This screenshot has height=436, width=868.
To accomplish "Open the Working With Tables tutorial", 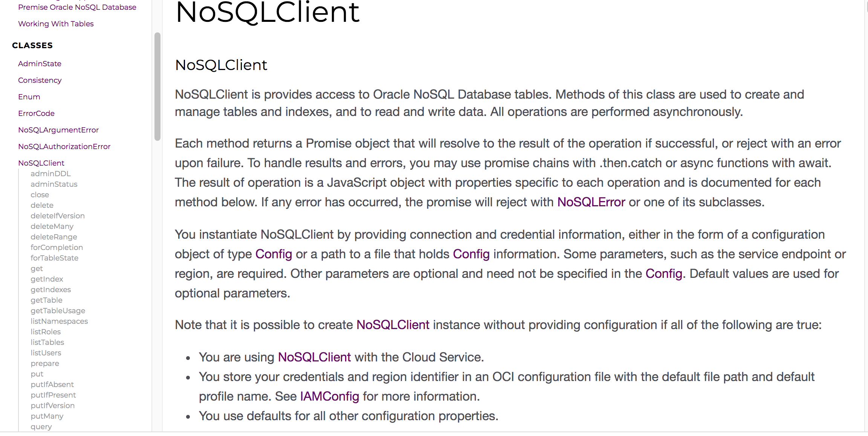I will pos(56,24).
